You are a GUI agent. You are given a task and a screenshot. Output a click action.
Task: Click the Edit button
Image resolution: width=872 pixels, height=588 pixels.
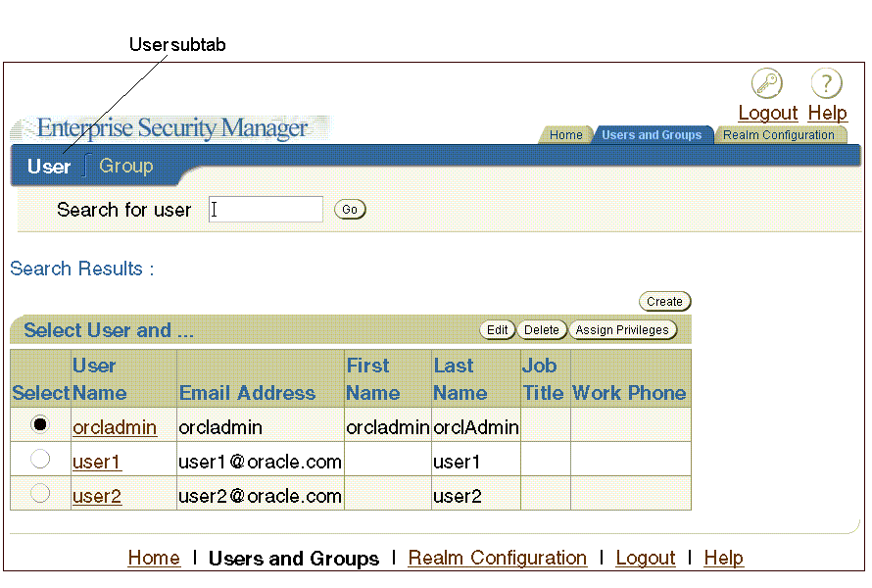pos(498,330)
